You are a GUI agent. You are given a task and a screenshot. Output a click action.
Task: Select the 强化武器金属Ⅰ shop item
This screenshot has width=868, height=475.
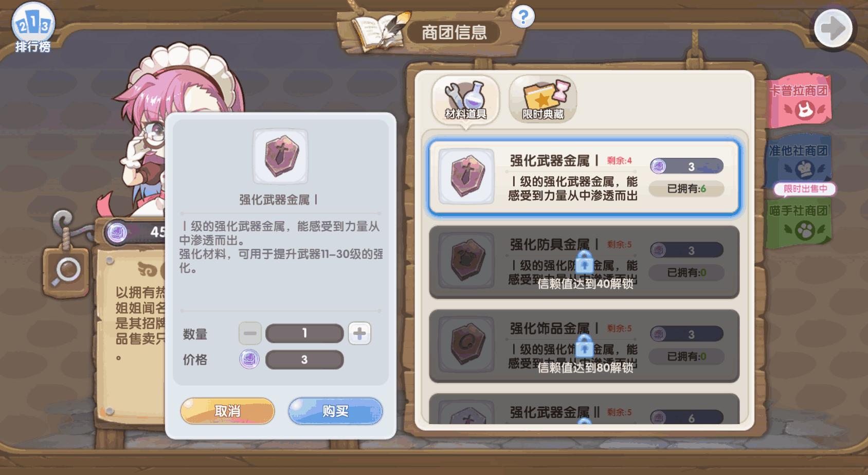[584, 177]
